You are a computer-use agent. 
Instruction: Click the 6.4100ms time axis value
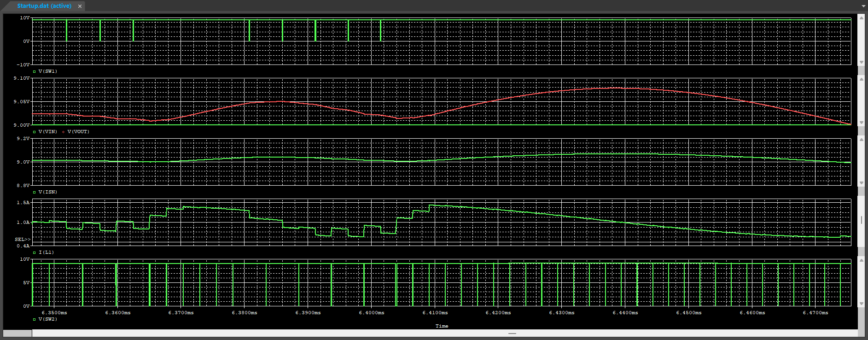(435, 313)
